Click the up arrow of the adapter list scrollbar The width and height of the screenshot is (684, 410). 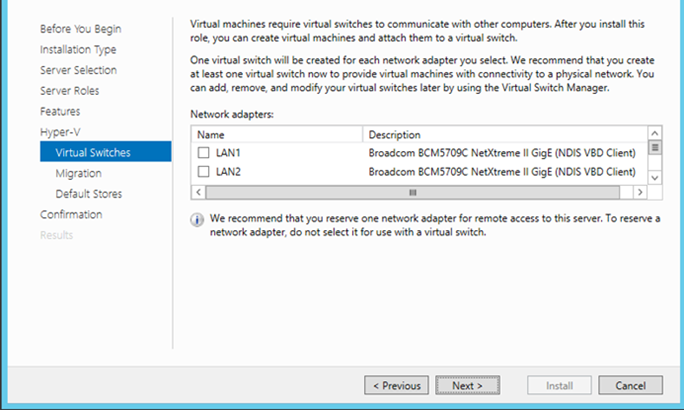(654, 133)
